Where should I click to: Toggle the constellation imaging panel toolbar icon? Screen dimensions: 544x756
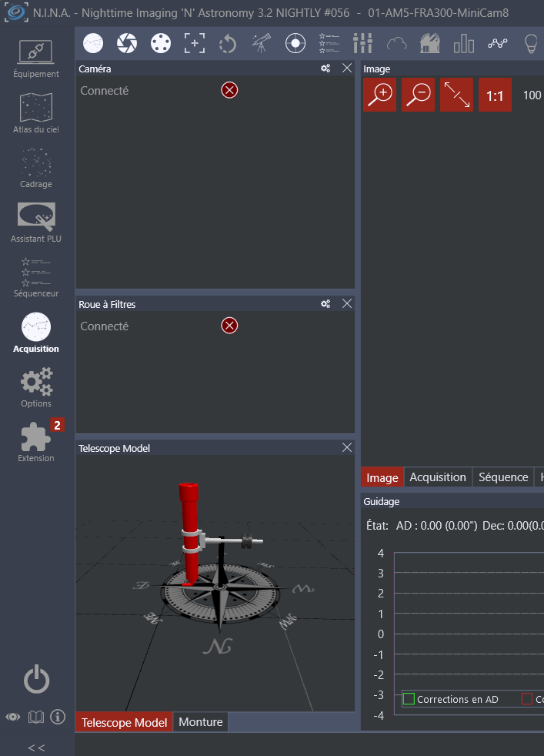(93, 43)
